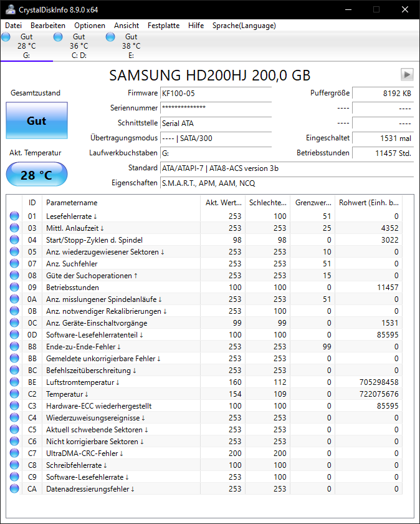The image size is (420, 524).
Task: Click the Laufwerkbuchstaben field G:
Action: [216, 153]
